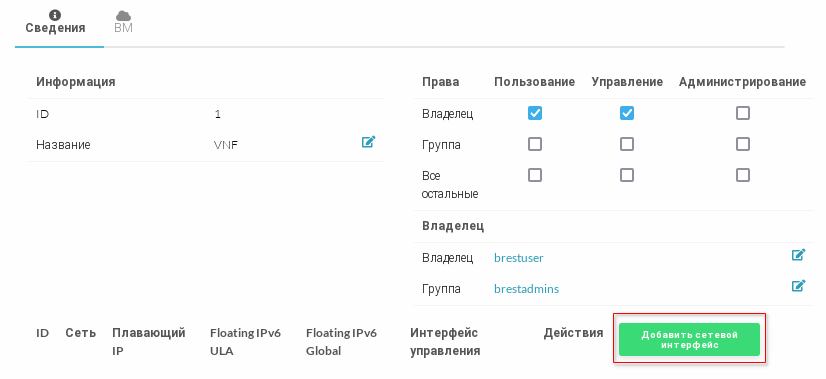This screenshot has height=379, width=826.
Task: Enable Все остальные Администрирование checkbox
Action: point(743,175)
